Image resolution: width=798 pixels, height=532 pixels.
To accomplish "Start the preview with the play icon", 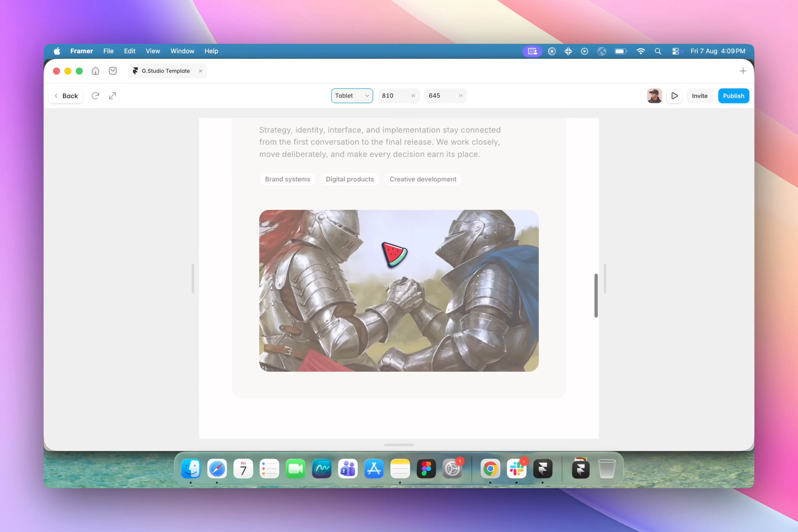I will click(675, 96).
